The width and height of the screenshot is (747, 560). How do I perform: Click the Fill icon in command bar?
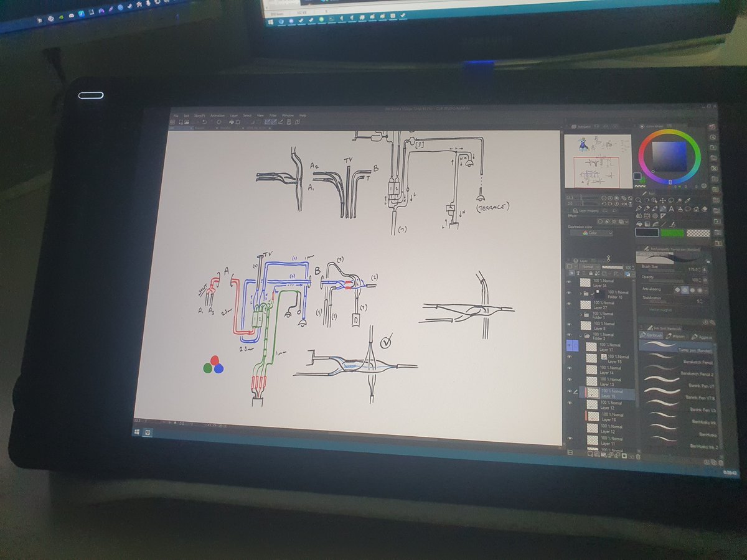tap(232, 122)
